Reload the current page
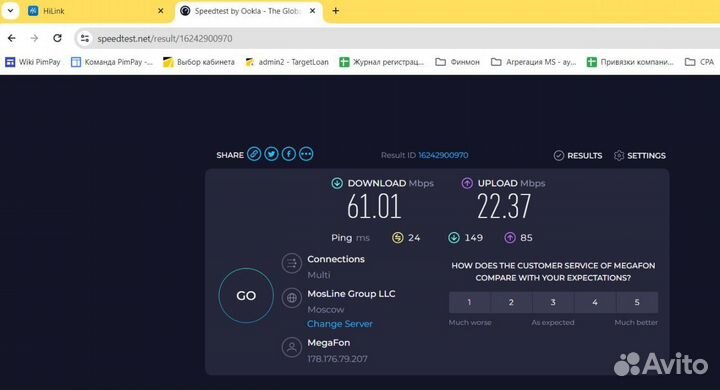The width and height of the screenshot is (720, 390). pyautogui.click(x=57, y=39)
